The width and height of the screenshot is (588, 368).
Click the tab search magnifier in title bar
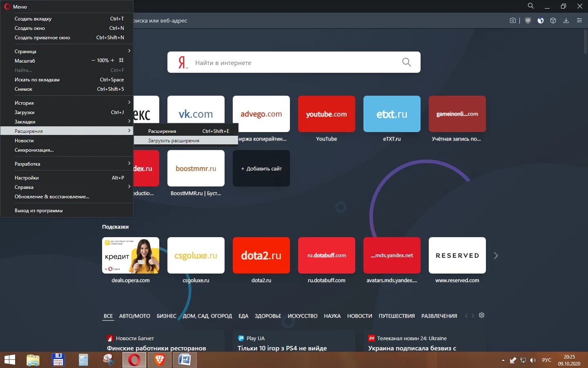point(531,6)
